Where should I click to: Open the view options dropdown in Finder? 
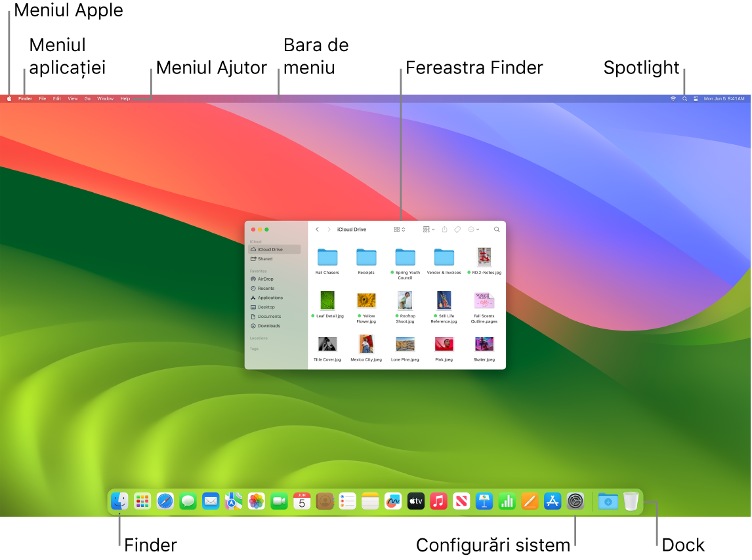pyautogui.click(x=399, y=230)
